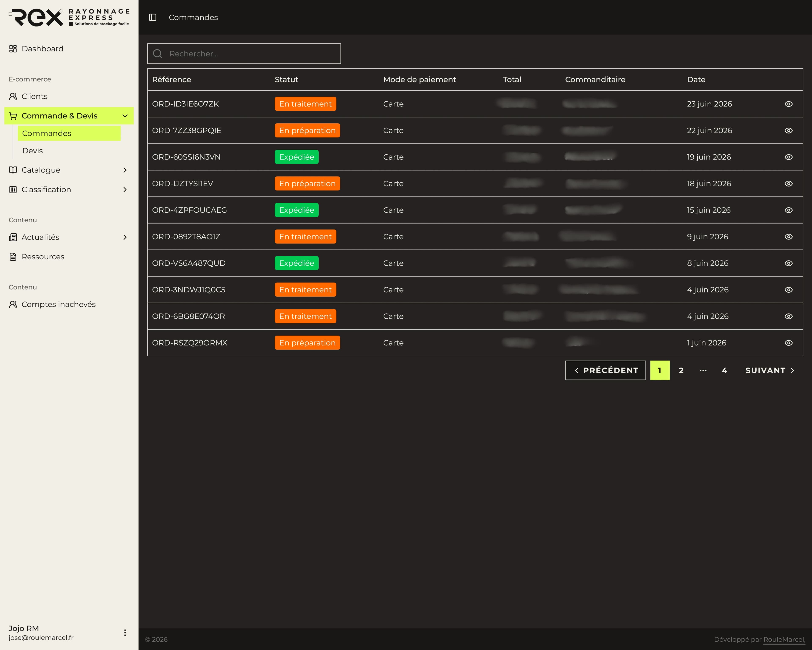Jump to pagination page 2
The width and height of the screenshot is (812, 650).
point(681,370)
